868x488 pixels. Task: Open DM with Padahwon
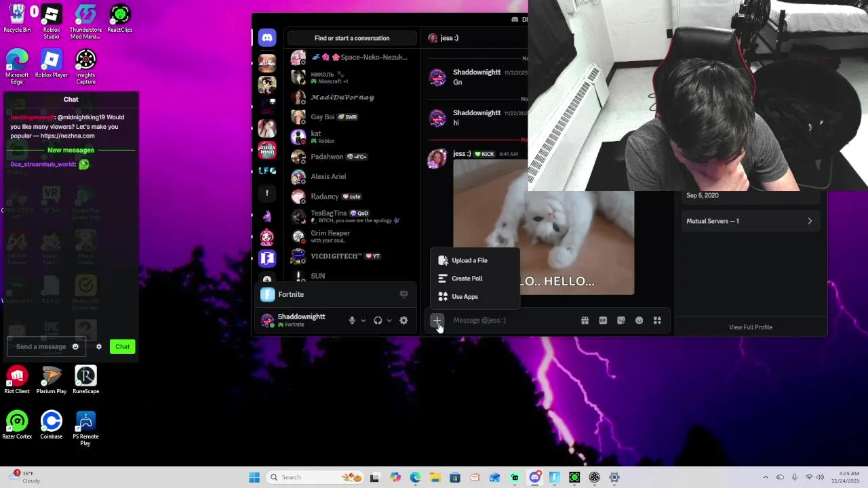point(353,157)
